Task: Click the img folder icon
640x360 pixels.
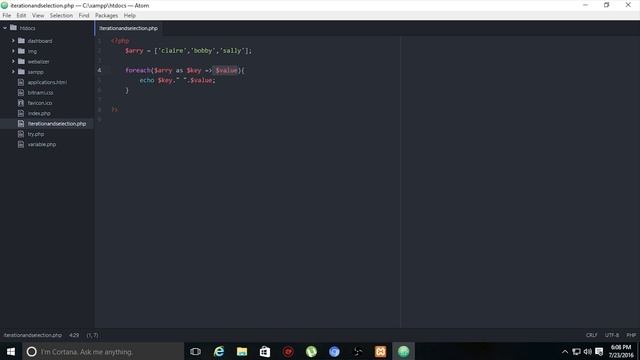Action: point(21,51)
